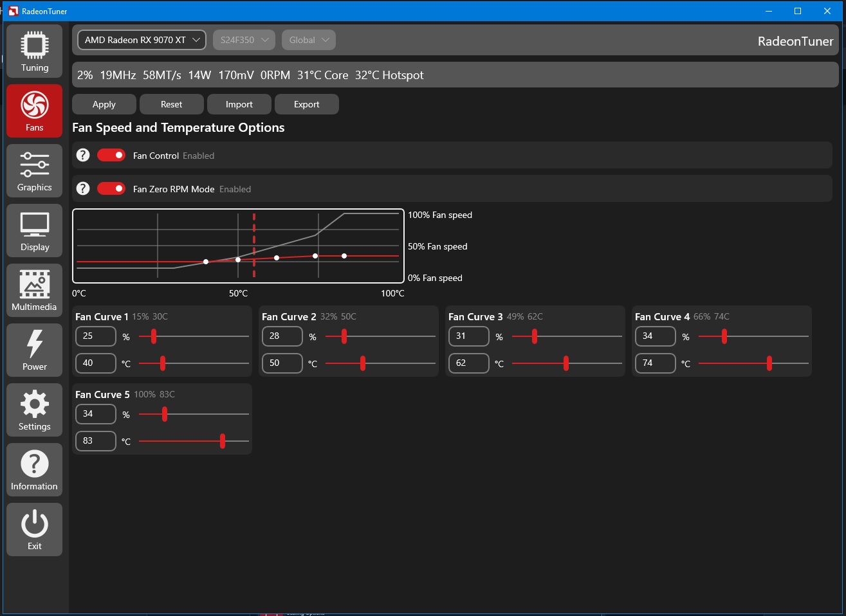
Task: Open the AMD Radeon RX 9070 XT dropdown
Action: pos(142,40)
